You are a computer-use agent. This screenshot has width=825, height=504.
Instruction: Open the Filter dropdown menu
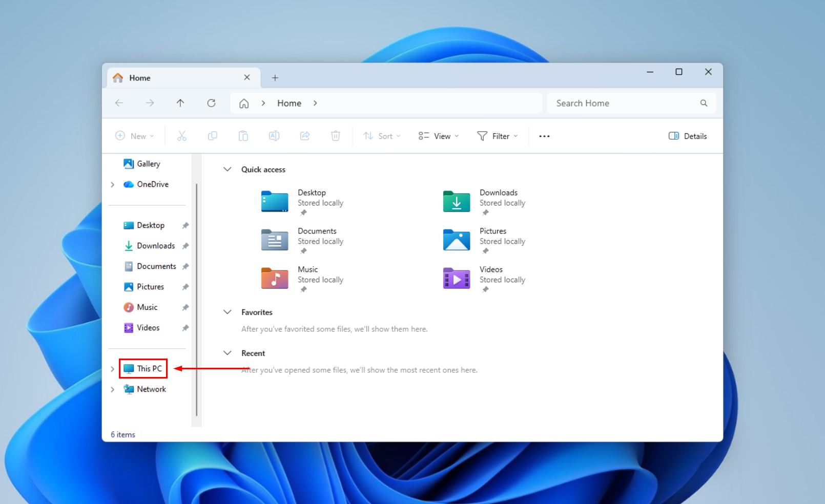tap(498, 136)
